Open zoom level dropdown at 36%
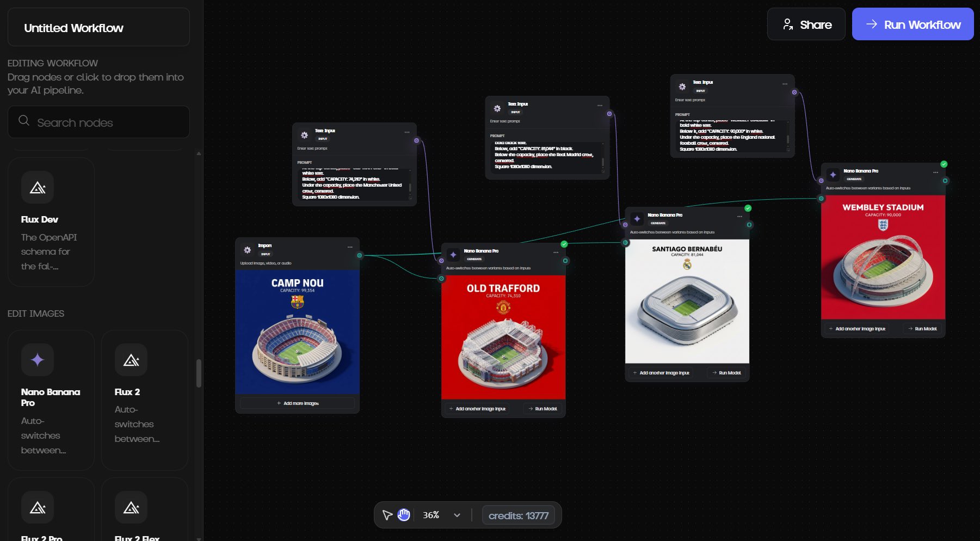Screen dimensions: 980x541 point(457,515)
